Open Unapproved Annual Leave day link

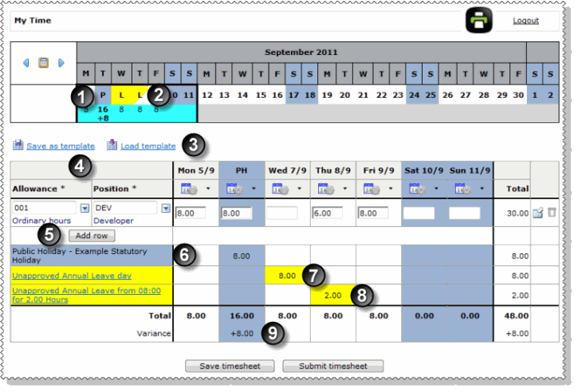pos(72,276)
